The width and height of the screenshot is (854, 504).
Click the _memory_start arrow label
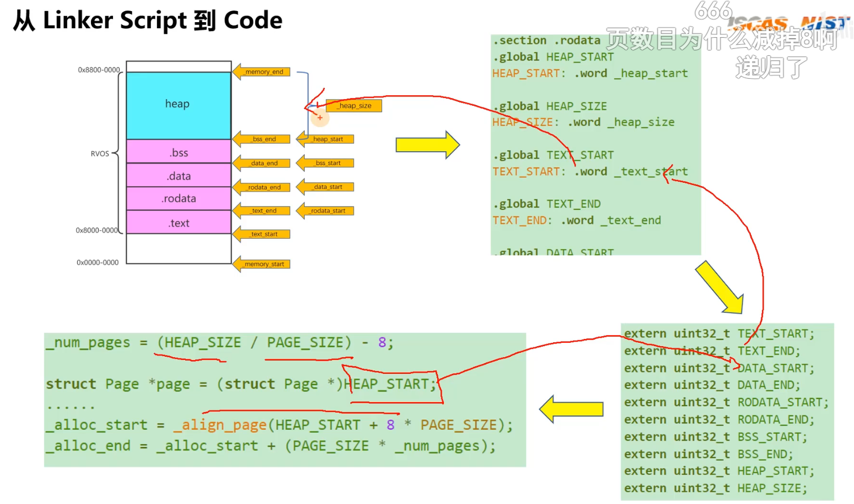pos(262,264)
